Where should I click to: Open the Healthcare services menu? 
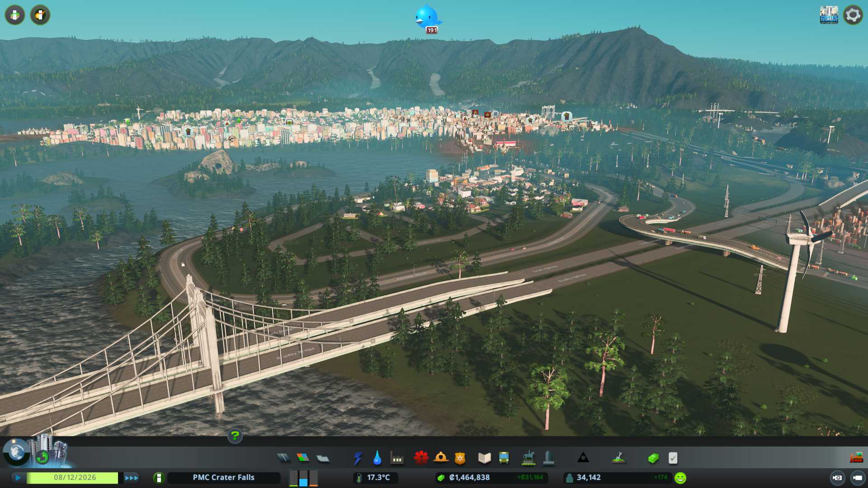click(x=421, y=458)
